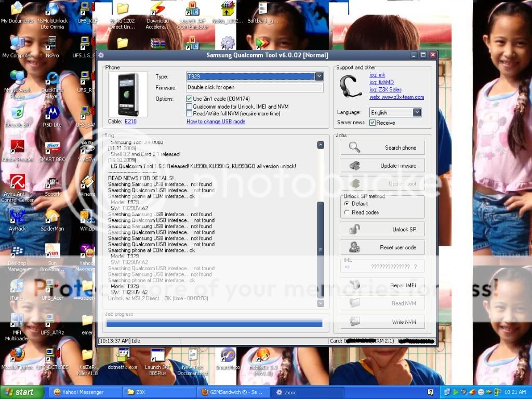Open the Recycle Bin
This screenshot has height=399, width=532.
point(17,117)
